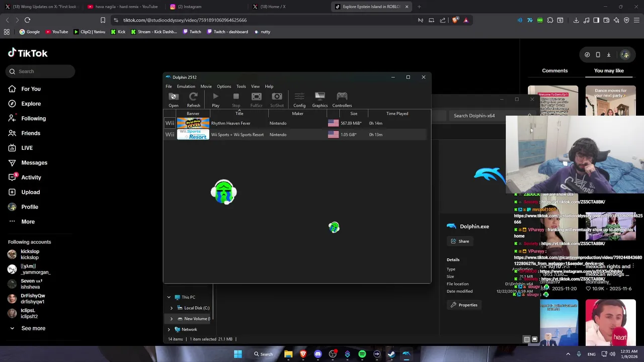The image size is (644, 362).
Task: Open Brave Wallet icon in toolbar
Action: (x=606, y=20)
